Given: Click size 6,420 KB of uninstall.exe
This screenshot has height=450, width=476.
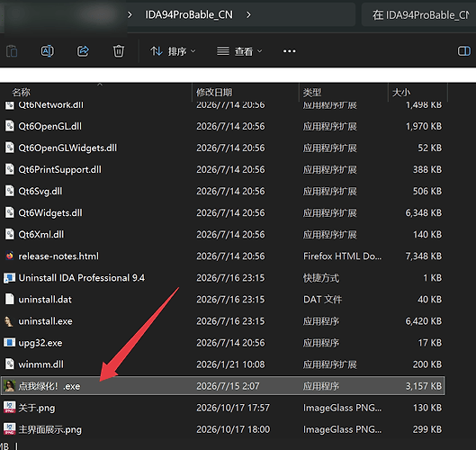Looking at the screenshot, I should [424, 321].
